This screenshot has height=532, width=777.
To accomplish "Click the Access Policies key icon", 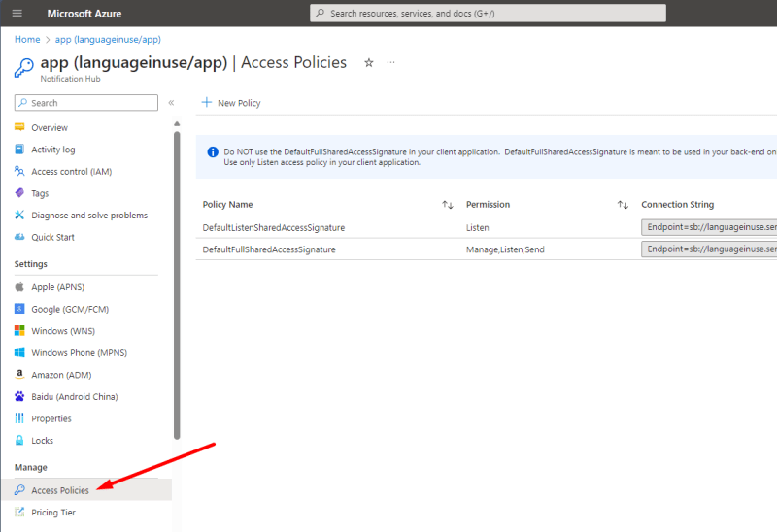I will 19,490.
